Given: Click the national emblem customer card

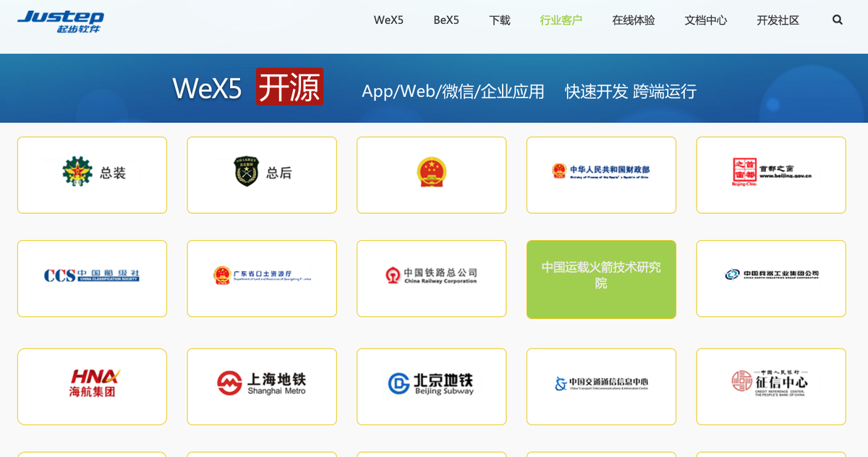Looking at the screenshot, I should coord(432,175).
